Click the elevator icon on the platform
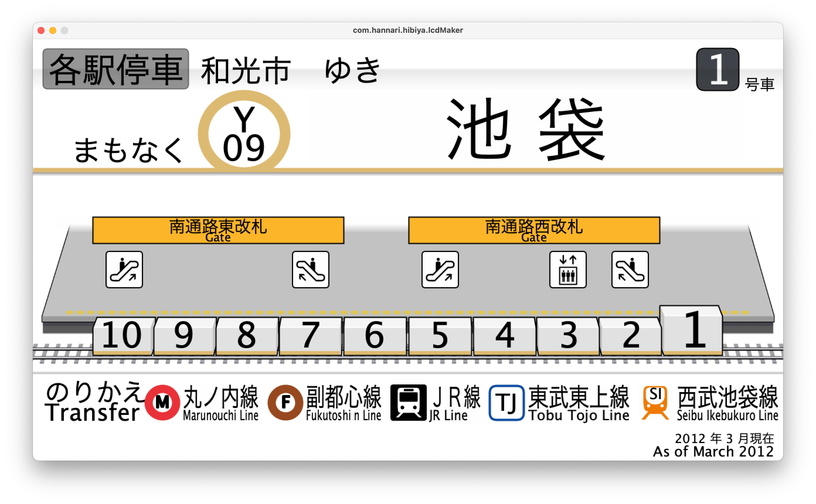Image resolution: width=816 pixels, height=504 pixels. point(568,269)
